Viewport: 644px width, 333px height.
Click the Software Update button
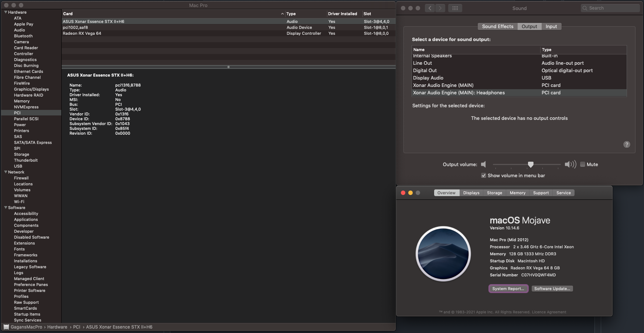(552, 289)
